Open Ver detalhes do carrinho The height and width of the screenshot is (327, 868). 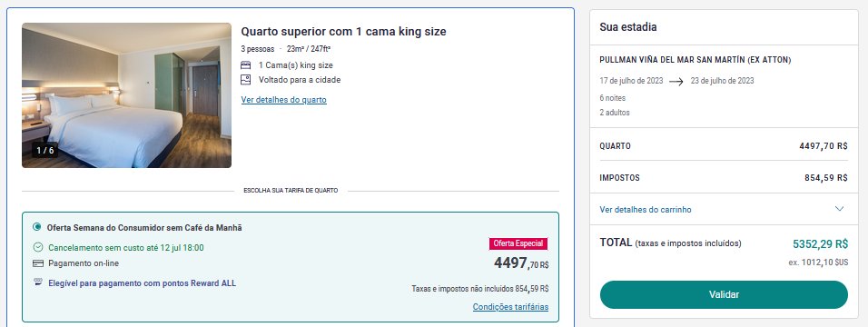(x=646, y=210)
